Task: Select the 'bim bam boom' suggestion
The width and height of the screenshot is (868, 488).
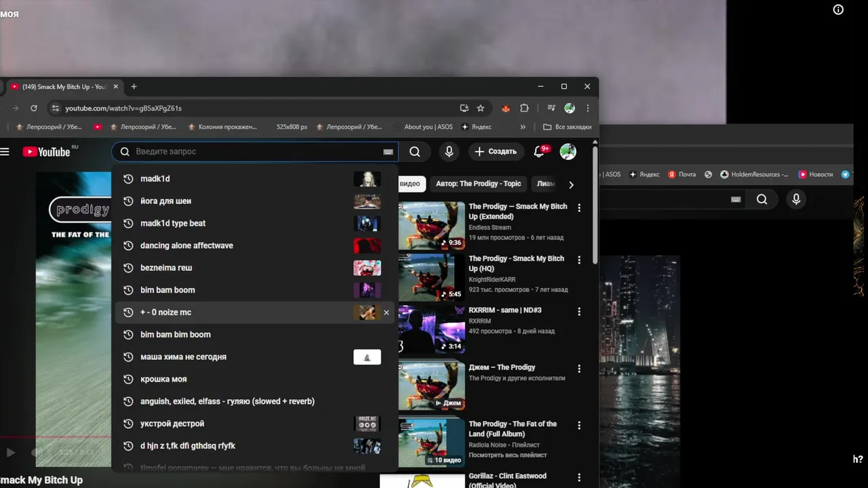Action: coord(254,290)
